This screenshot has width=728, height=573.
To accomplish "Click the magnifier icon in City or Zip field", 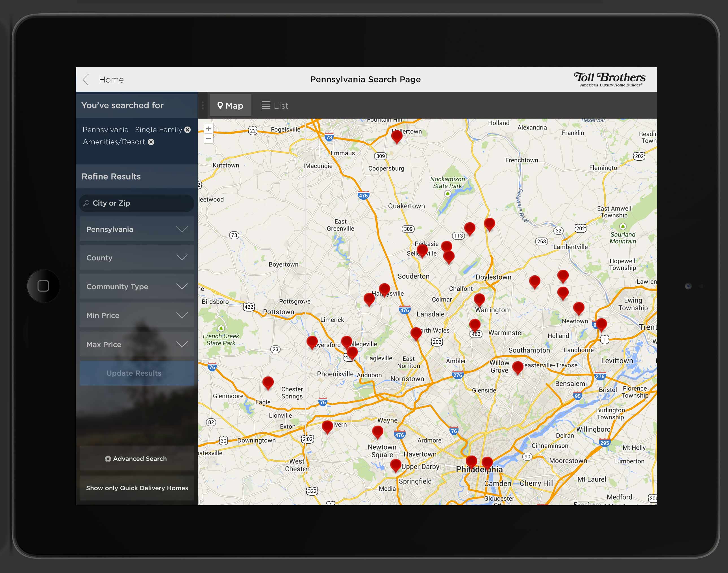I will tap(86, 203).
